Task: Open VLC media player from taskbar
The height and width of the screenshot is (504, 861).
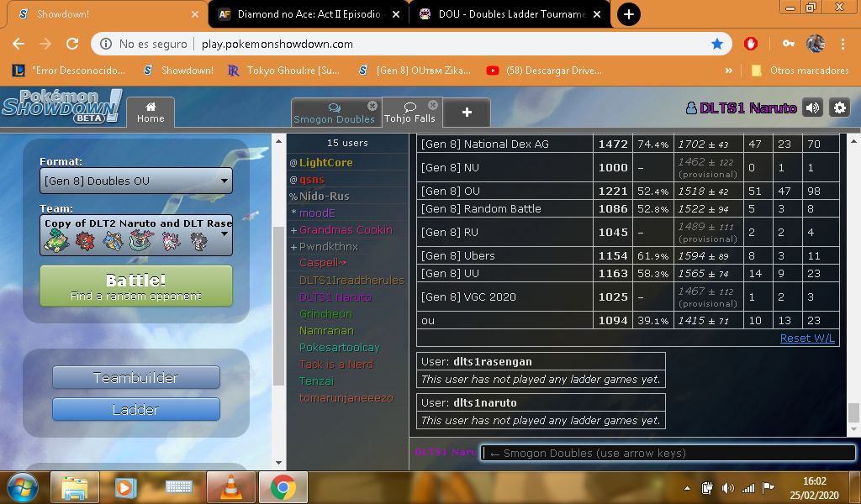Action: (x=230, y=487)
